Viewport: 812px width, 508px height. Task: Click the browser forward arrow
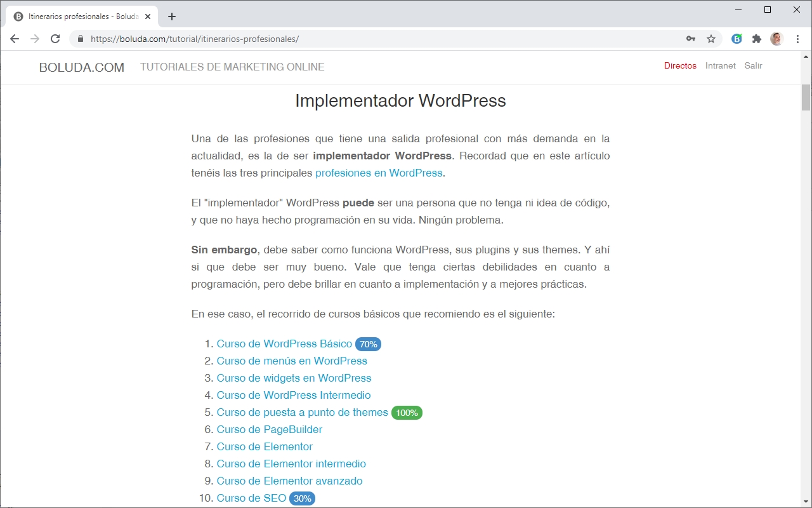[x=35, y=39]
